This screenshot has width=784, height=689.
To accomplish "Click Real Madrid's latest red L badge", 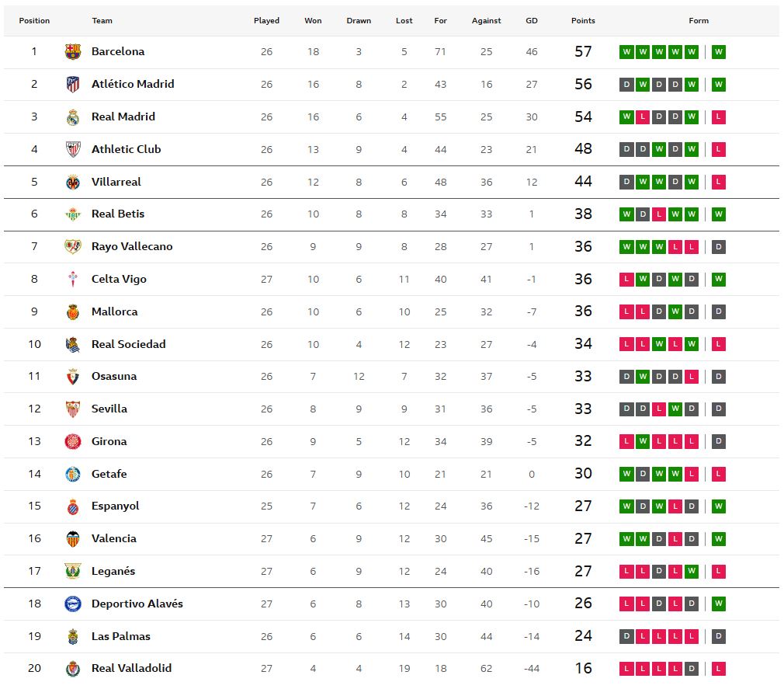I will [719, 117].
